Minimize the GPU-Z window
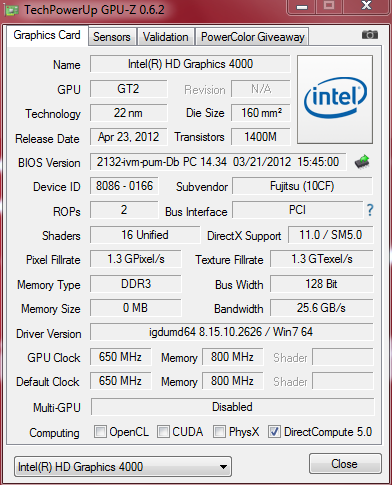The width and height of the screenshot is (392, 485). (x=302, y=7)
